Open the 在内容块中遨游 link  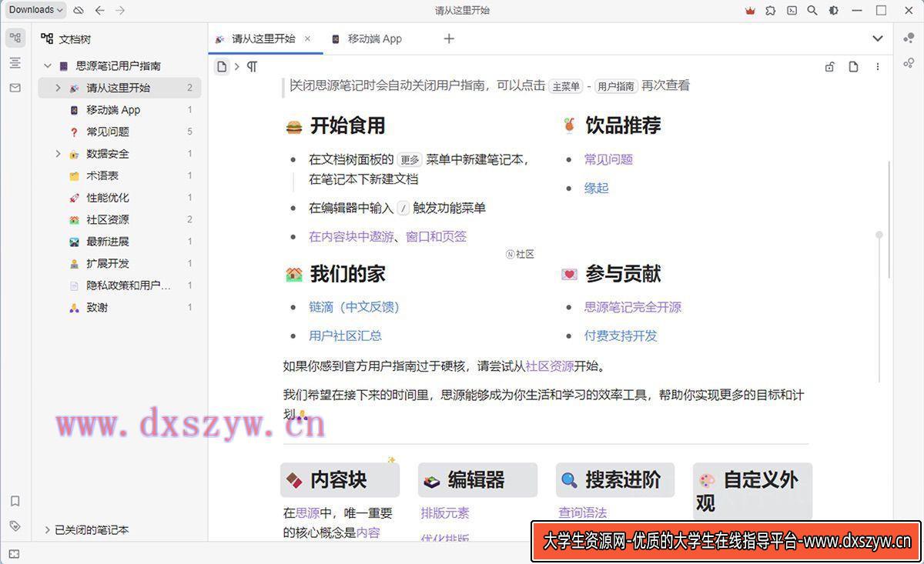pos(351,236)
